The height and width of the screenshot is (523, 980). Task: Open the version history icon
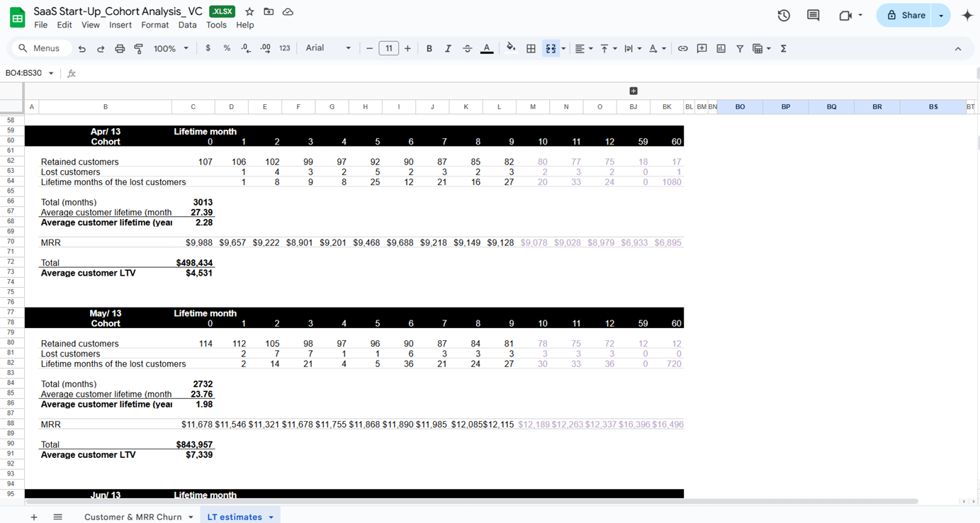784,13
